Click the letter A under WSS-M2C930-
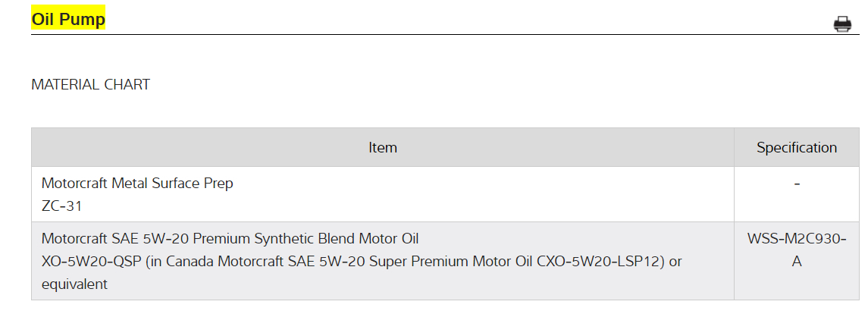Screen dimensions: 868x314 pyautogui.click(x=796, y=262)
